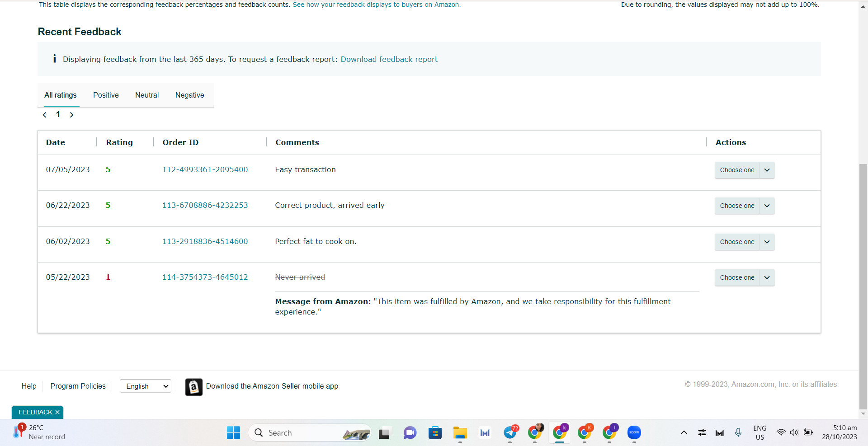Click Download feedback report link
Screen dimensions: 868x446
click(x=389, y=59)
